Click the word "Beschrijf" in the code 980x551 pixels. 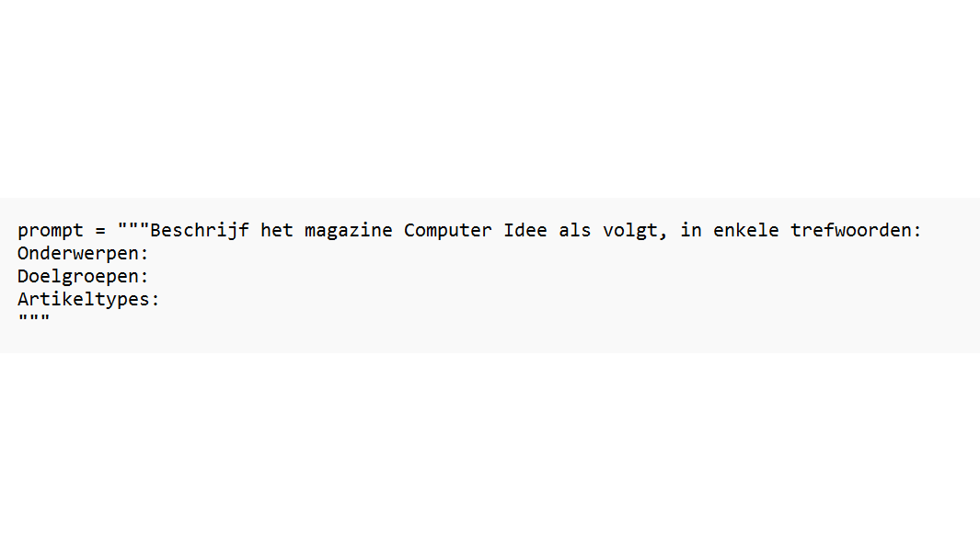pos(200,231)
